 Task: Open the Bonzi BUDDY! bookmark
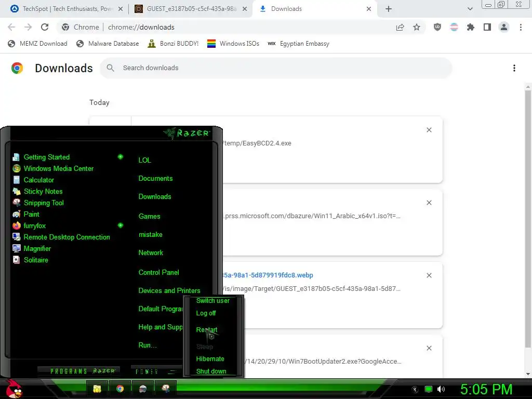click(173, 44)
